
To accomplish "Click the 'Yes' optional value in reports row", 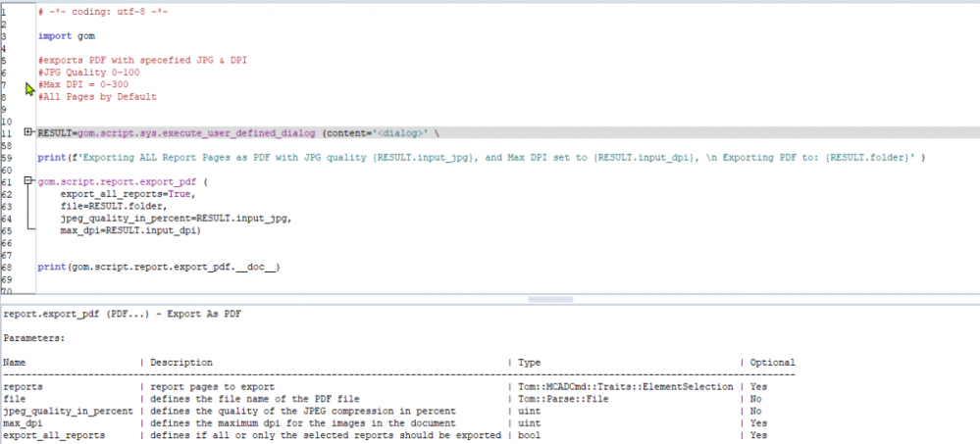I will click(758, 387).
